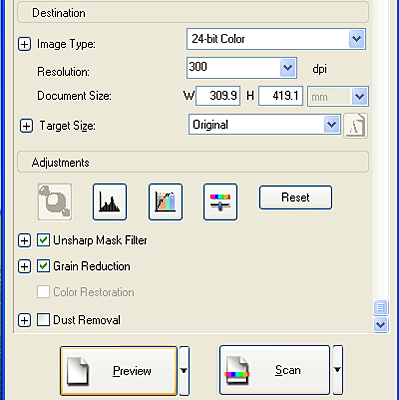Click the scrollbar down arrow

[381, 324]
